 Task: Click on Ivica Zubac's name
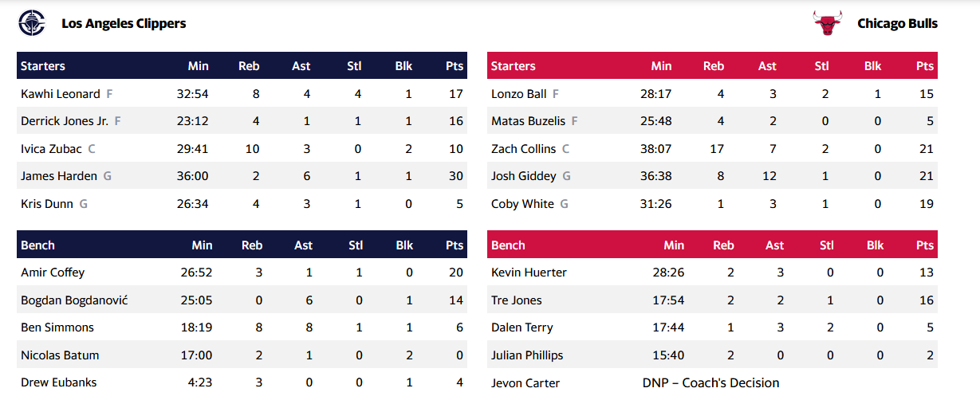[x=51, y=149]
